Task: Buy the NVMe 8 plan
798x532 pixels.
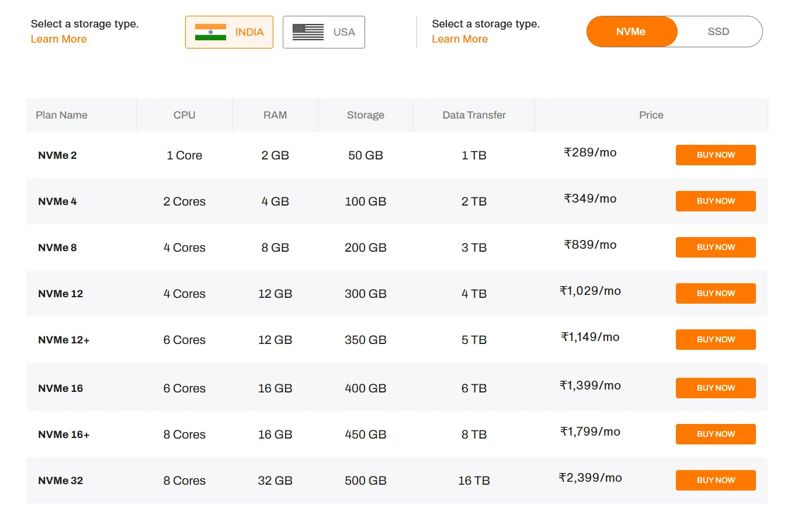Action: pos(715,247)
